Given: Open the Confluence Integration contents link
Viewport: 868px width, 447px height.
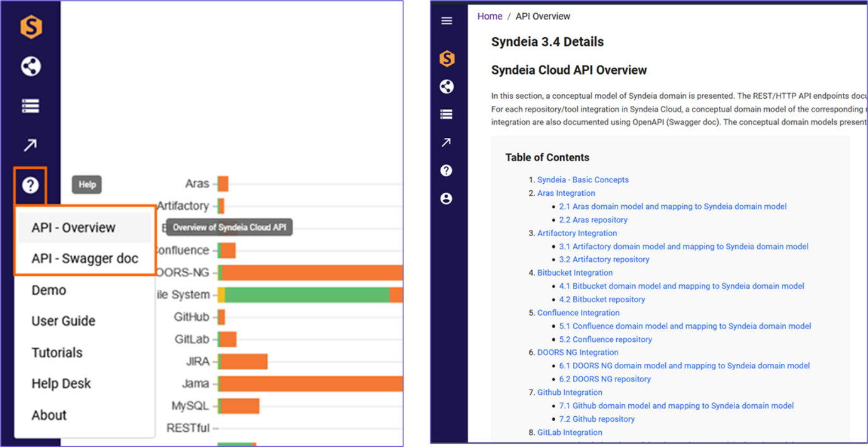Looking at the screenshot, I should tap(578, 313).
